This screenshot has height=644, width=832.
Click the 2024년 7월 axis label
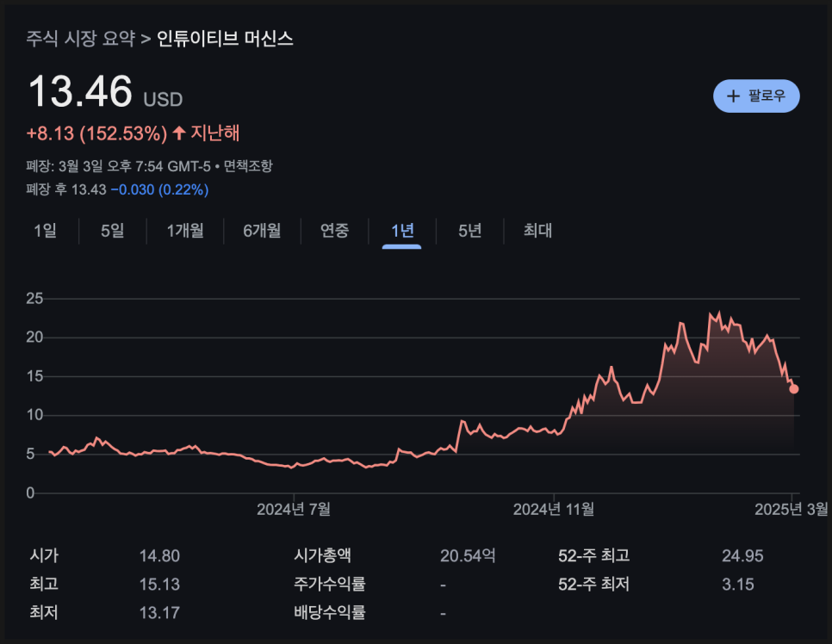tap(294, 509)
